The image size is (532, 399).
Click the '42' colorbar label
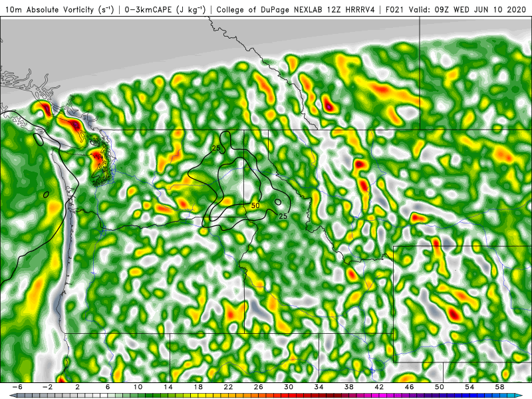coord(379,387)
